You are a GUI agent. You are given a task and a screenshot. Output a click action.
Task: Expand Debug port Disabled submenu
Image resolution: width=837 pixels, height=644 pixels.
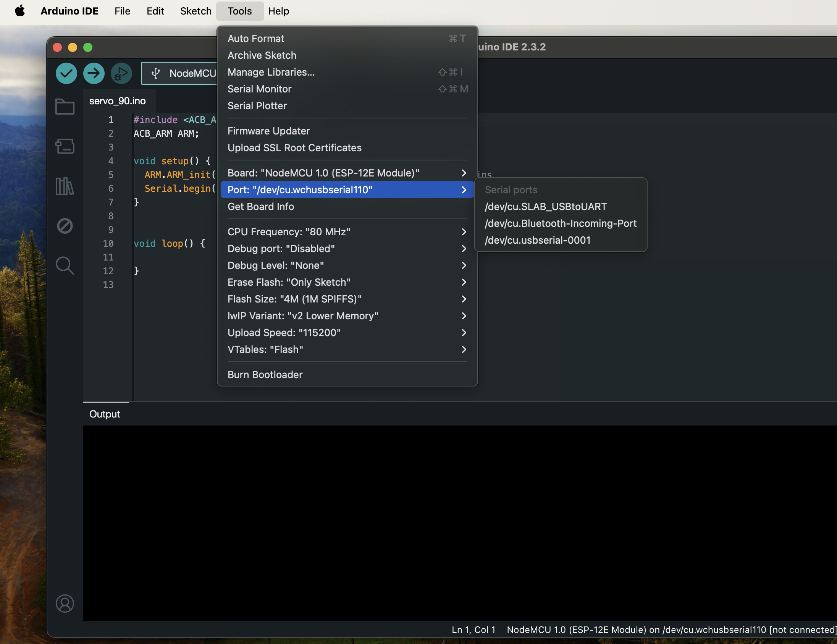click(347, 248)
